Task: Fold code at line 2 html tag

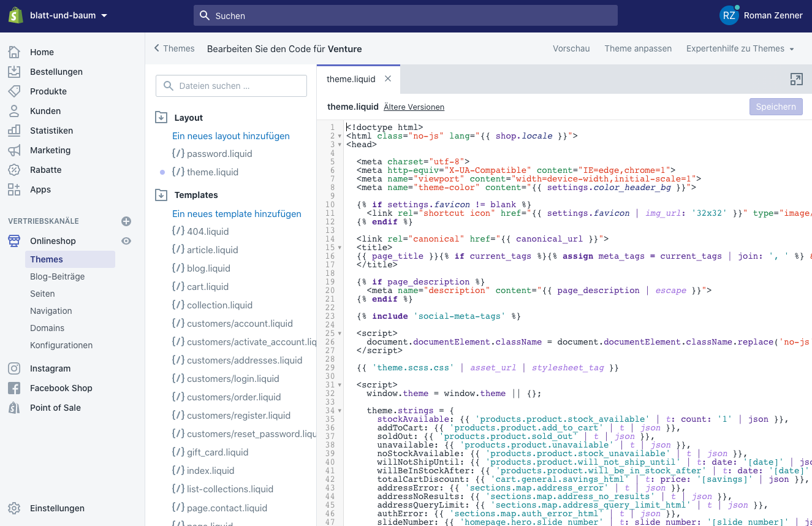Action: [x=340, y=136]
